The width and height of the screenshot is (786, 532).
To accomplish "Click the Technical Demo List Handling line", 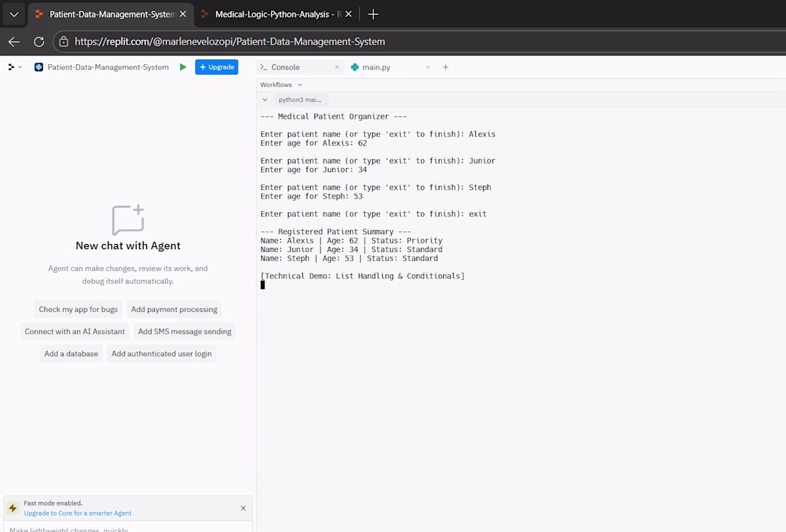I will coord(362,276).
